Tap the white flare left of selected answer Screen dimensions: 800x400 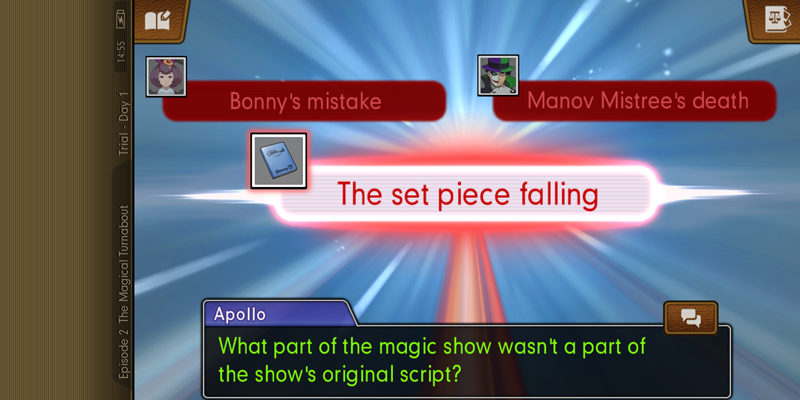230,196
